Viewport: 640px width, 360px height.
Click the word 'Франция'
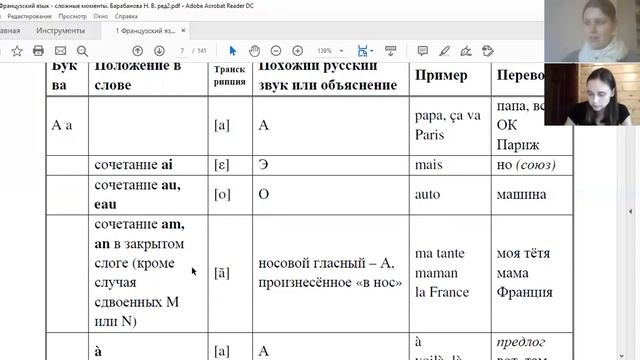click(x=524, y=292)
